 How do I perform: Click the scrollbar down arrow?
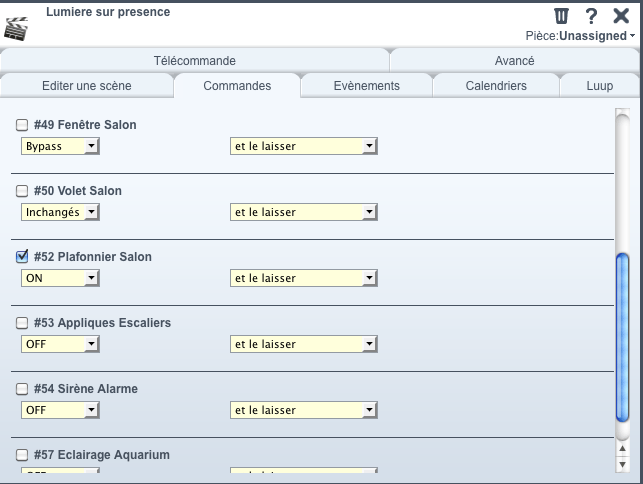tap(622, 465)
